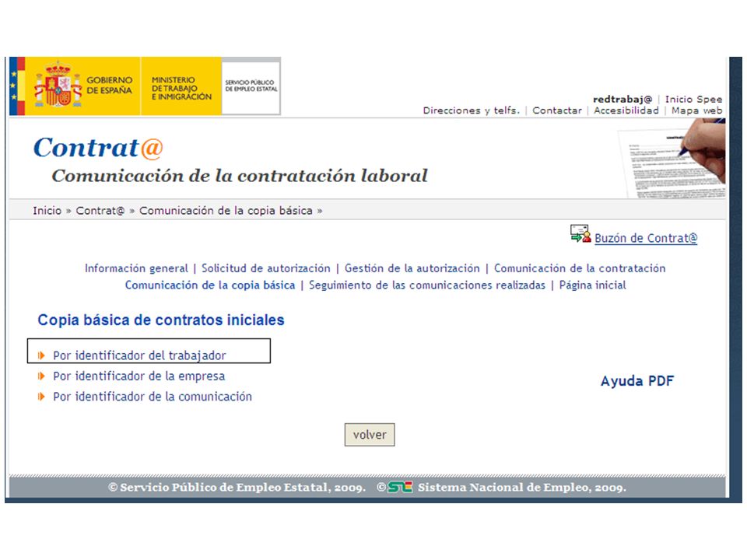The image size is (747, 560).
Task: Open the Contactar link
Action: [557, 110]
